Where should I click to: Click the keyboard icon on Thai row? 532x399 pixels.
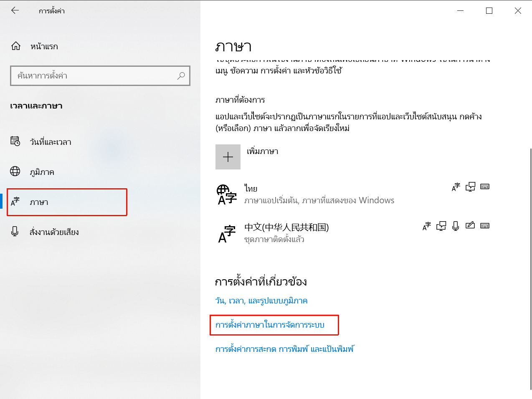[x=485, y=187]
